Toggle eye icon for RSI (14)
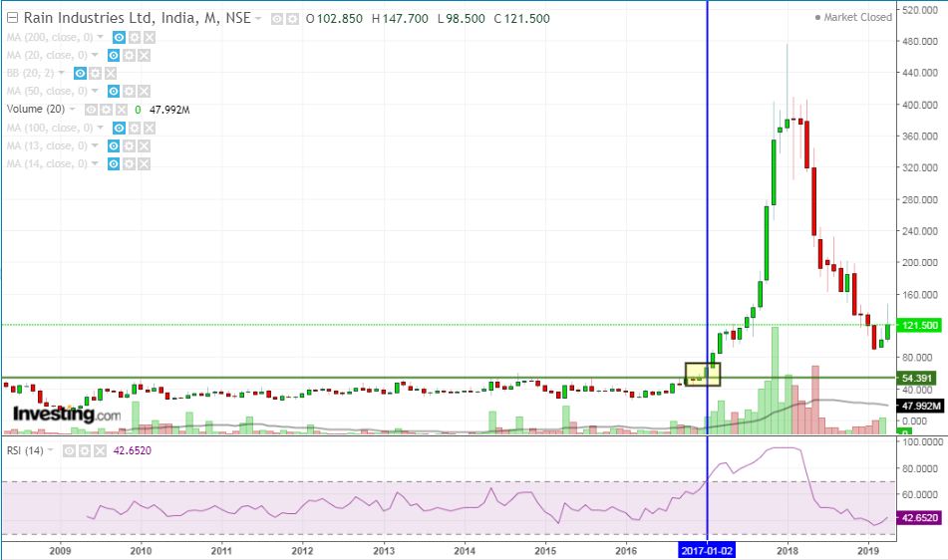Image resolution: width=948 pixels, height=560 pixels. pos(70,451)
